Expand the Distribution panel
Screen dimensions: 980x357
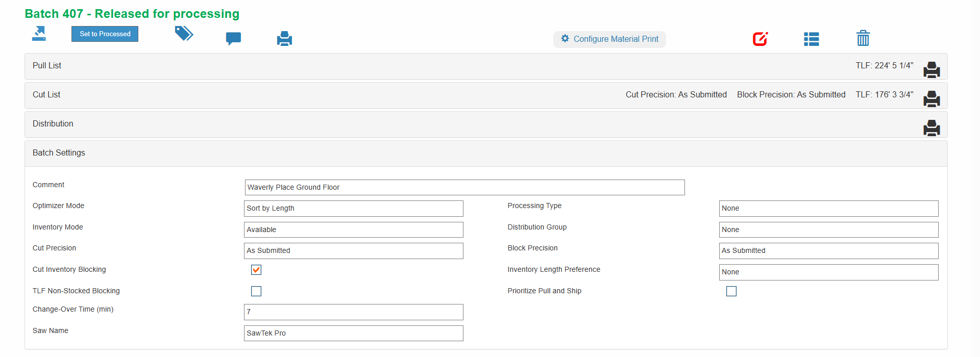pos(53,124)
